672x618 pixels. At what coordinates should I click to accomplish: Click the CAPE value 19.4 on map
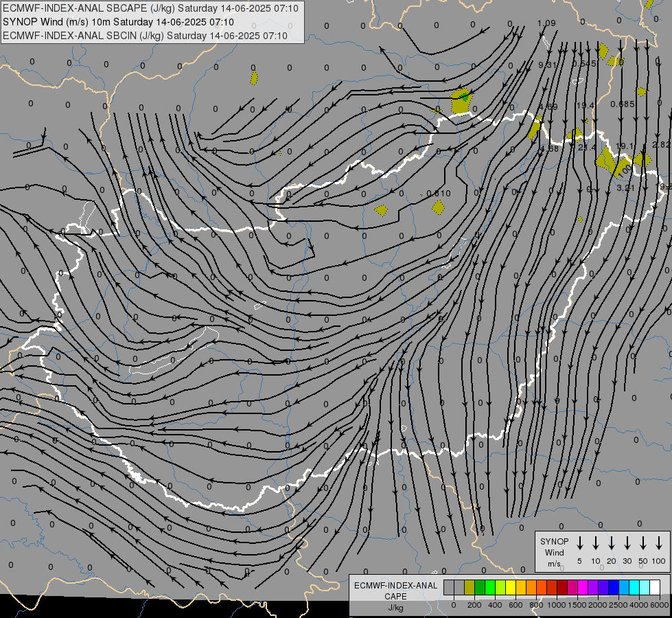point(586,106)
